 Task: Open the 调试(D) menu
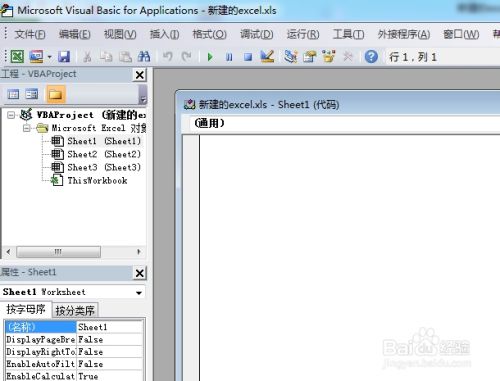(256, 34)
